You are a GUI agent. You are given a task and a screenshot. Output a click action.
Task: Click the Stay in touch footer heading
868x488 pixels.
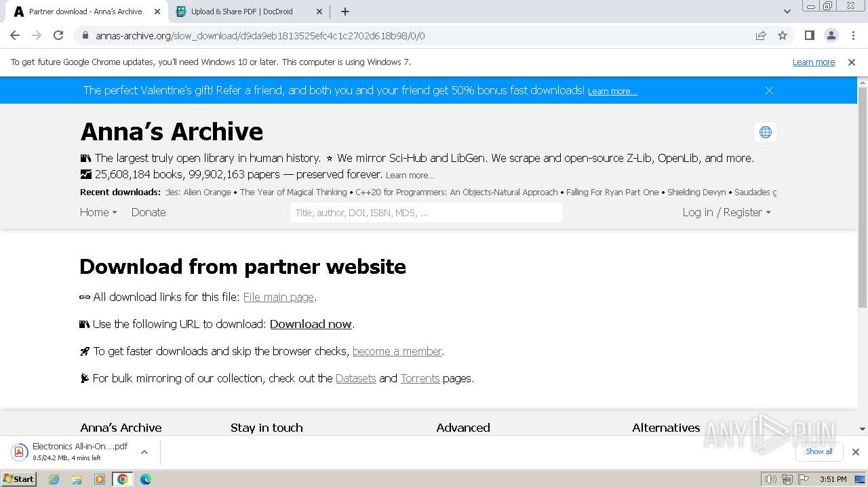click(x=267, y=428)
